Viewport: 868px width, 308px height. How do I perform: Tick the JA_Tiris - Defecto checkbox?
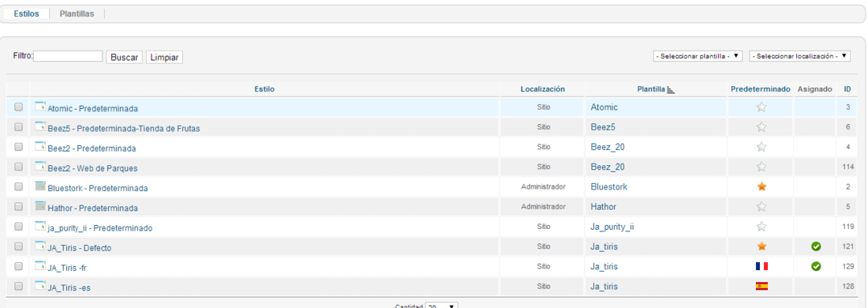coord(18,246)
